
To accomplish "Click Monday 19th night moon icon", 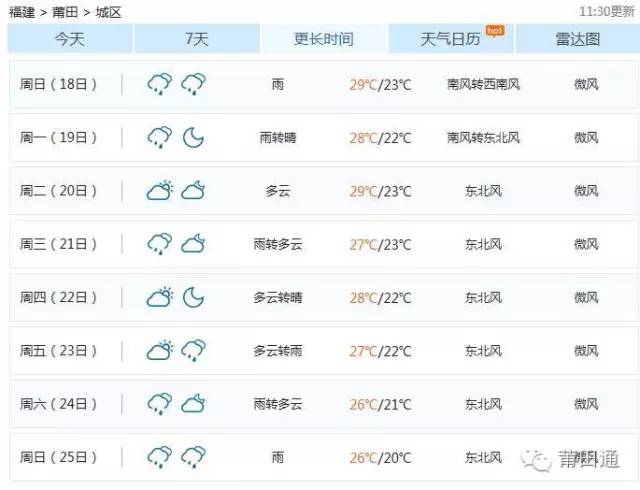I will tap(193, 137).
